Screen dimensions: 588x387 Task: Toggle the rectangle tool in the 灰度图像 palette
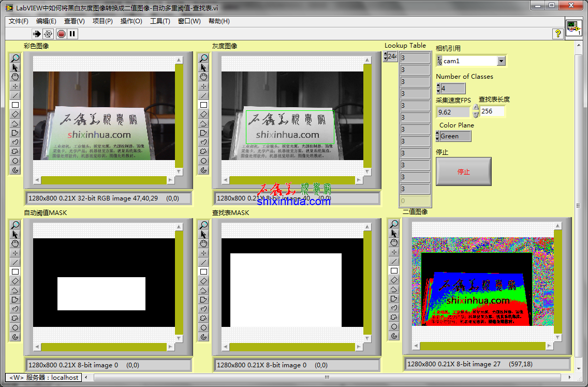[203, 105]
